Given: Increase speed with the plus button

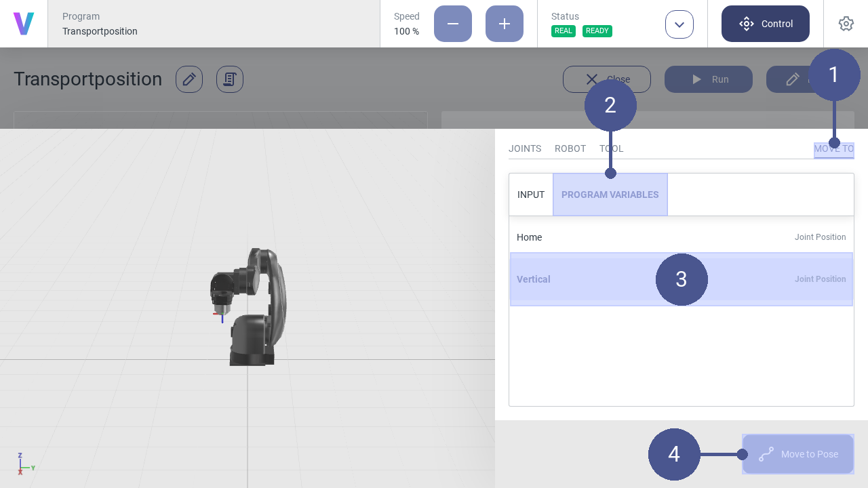Looking at the screenshot, I should 504,24.
